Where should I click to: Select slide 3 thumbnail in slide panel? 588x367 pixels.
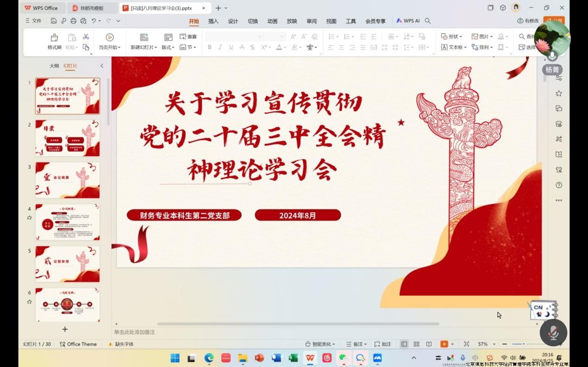[67, 180]
